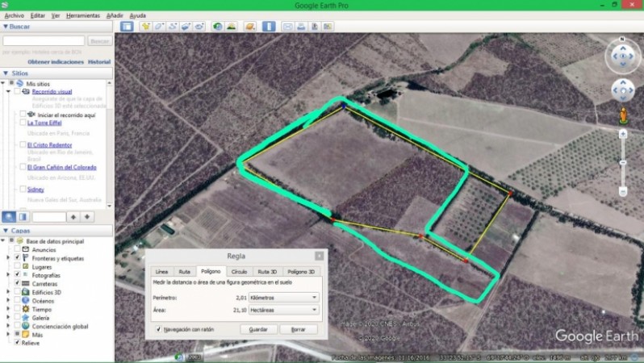Click the look-around joystick eye
Viewport: 644px width, 363px height.
pyautogui.click(x=623, y=56)
